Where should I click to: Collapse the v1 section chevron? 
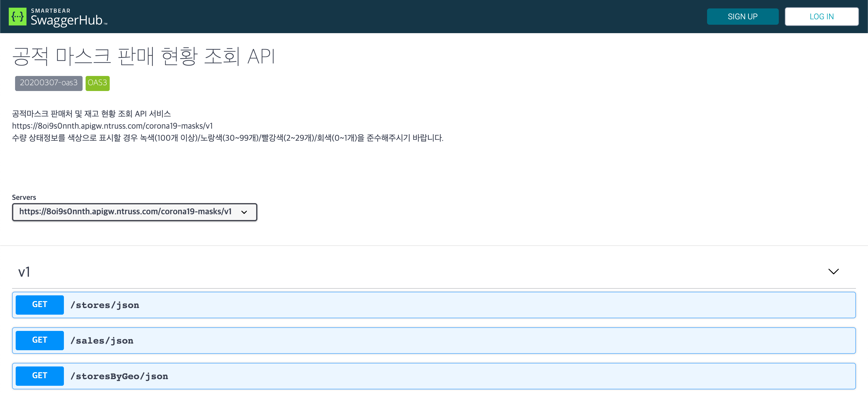(833, 271)
